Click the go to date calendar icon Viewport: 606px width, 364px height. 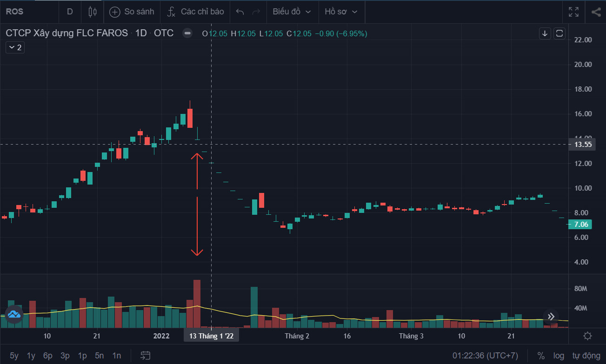tap(146, 356)
